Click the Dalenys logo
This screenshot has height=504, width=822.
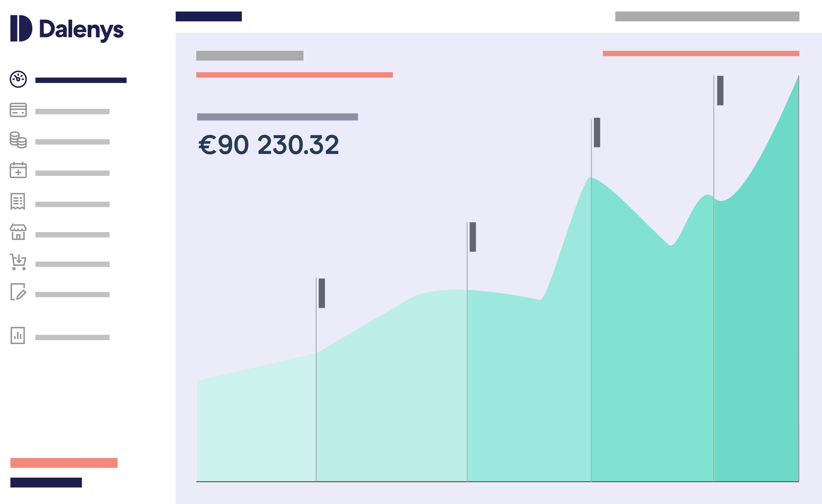[x=67, y=29]
